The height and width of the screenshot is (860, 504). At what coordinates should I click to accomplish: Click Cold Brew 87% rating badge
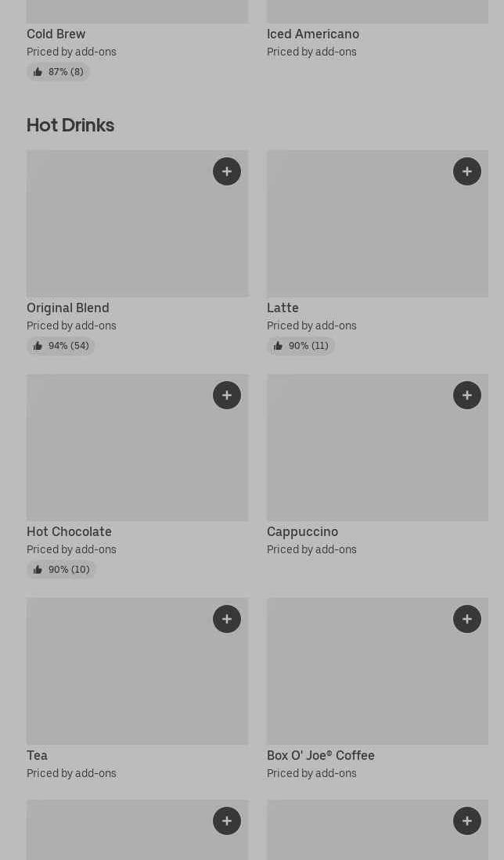58,72
